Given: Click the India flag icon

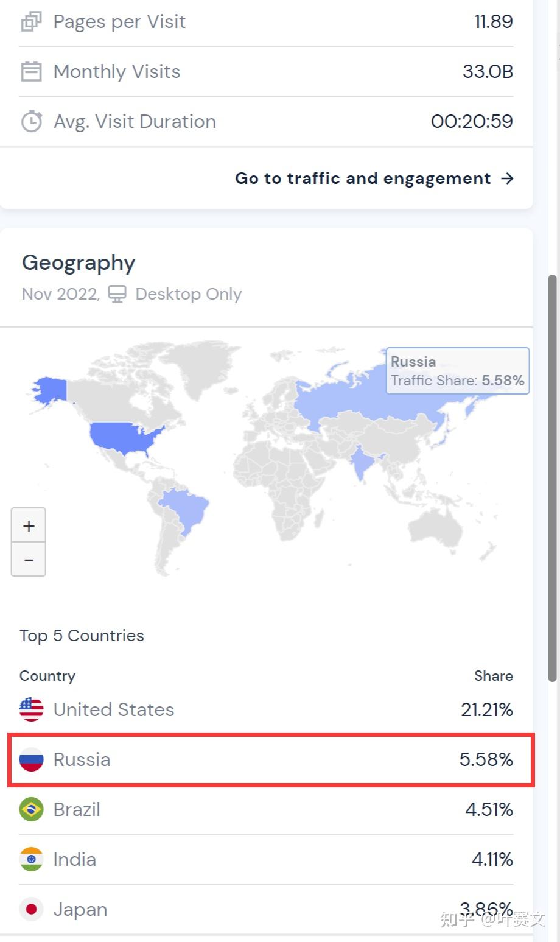Looking at the screenshot, I should point(32,859).
